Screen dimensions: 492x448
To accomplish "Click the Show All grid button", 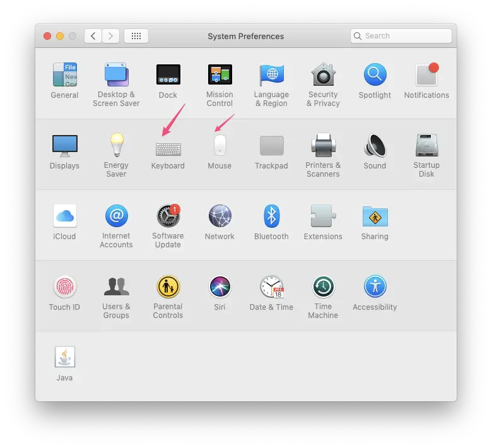I will pyautogui.click(x=136, y=36).
